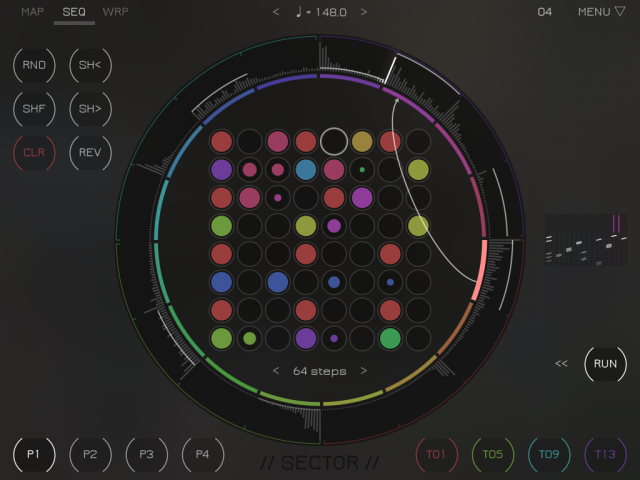
Task: Switch to the MAP tab
Action: pos(33,12)
